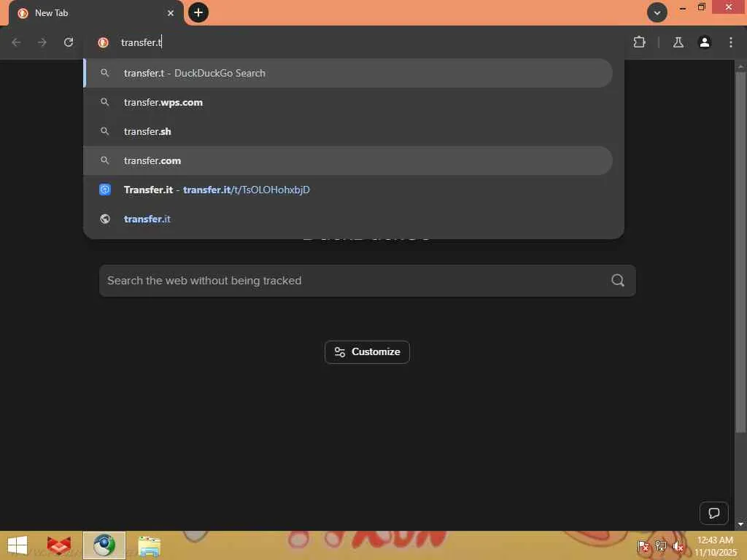Select the transfer.sh suggestion
The width and height of the screenshot is (747, 560).
click(x=348, y=131)
